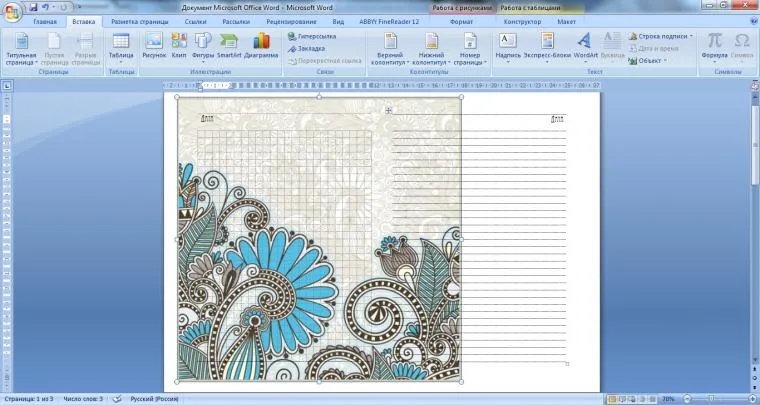Click the Гиперссылка link button
Viewport: 760px width, 405px height.
point(312,36)
